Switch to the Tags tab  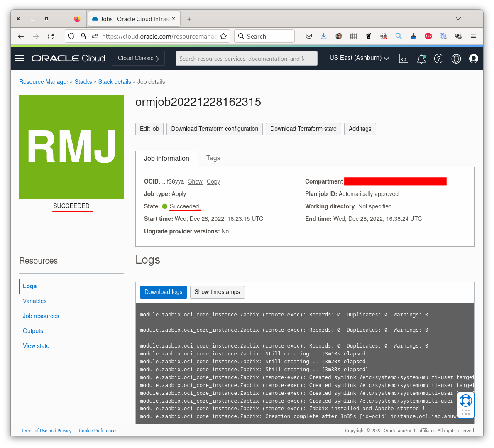(213, 158)
